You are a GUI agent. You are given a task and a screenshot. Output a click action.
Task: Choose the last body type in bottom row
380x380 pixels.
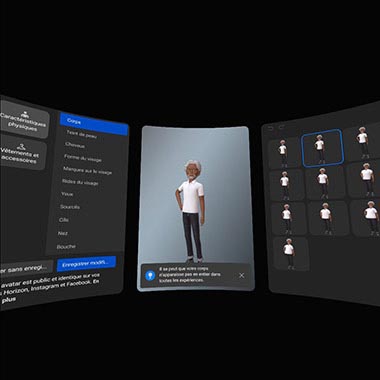click(290, 252)
